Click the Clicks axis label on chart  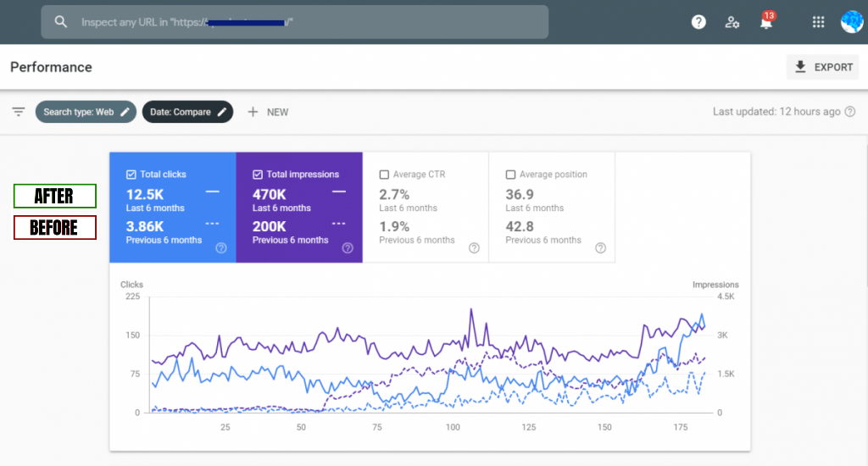click(131, 285)
